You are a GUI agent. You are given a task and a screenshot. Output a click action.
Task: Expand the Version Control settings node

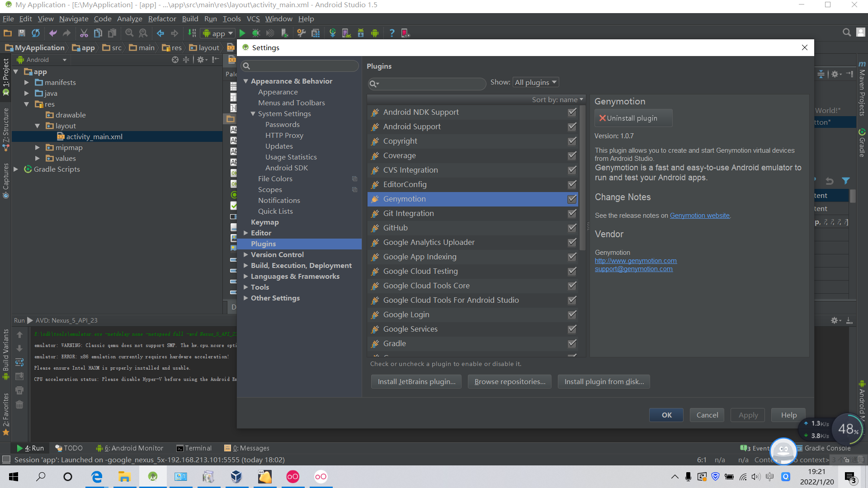[x=245, y=255]
